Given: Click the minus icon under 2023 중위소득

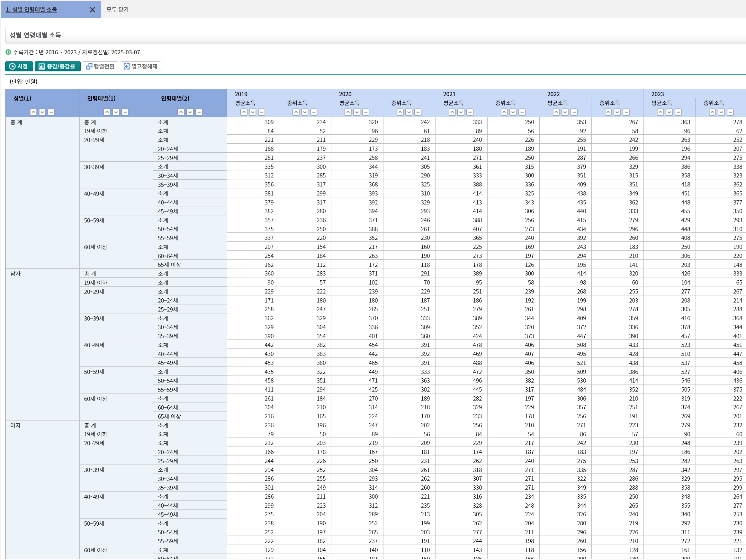Looking at the screenshot, I should [x=730, y=112].
